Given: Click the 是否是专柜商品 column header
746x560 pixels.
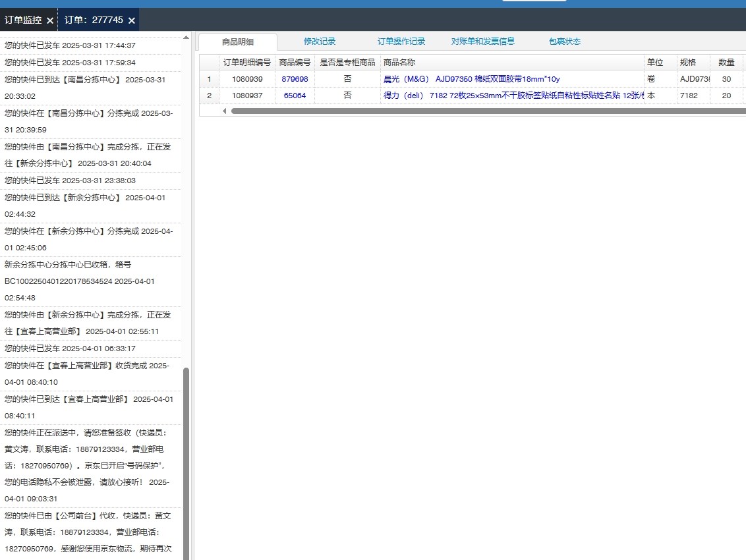Looking at the screenshot, I should [347, 63].
